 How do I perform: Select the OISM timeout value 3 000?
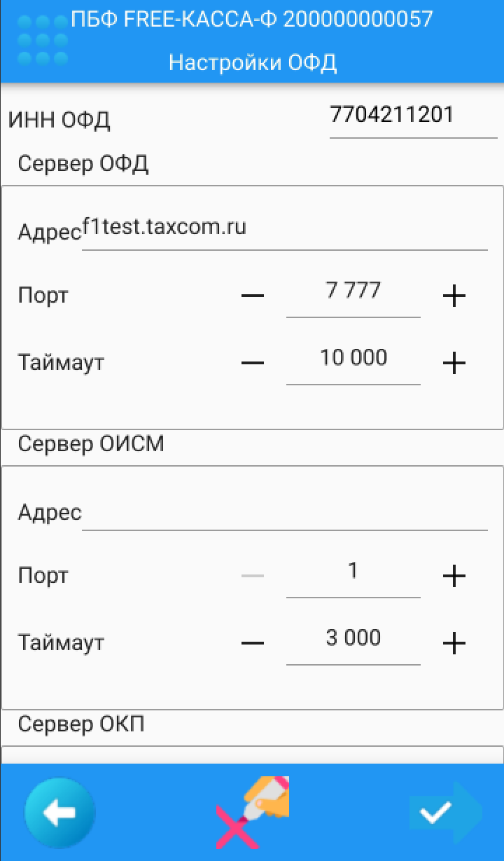point(353,643)
